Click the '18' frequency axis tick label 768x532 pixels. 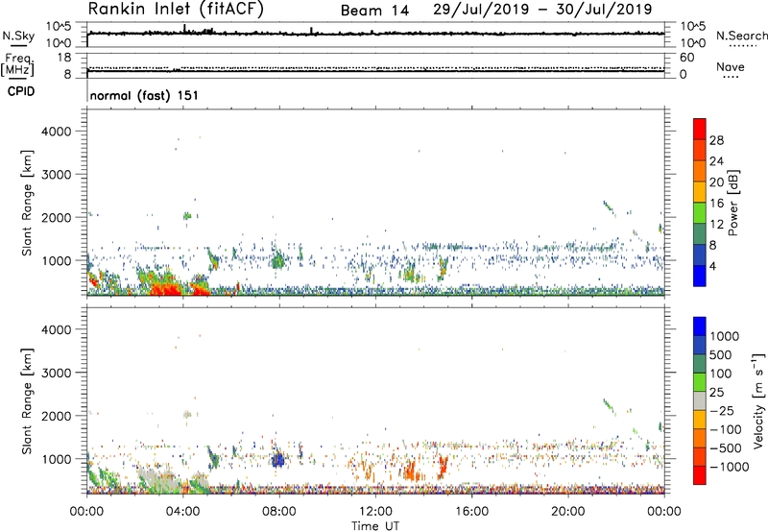[x=64, y=58]
